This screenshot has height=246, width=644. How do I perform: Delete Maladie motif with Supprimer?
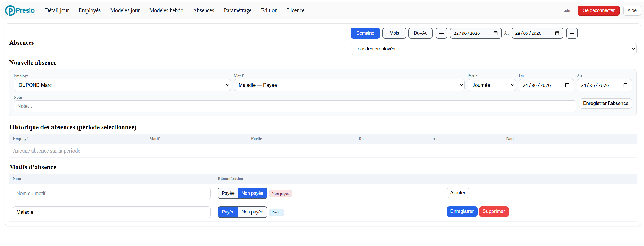tap(494, 211)
